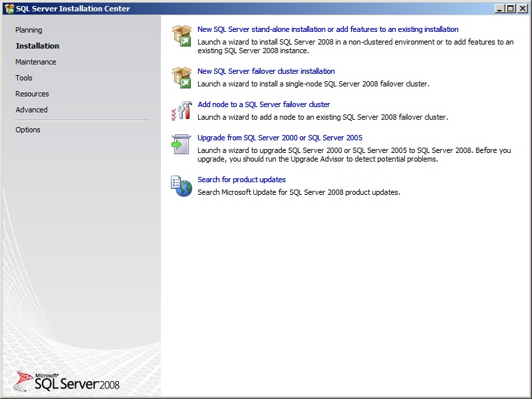
Task: Click Add node to a SQL Server failover cluster
Action: point(263,104)
